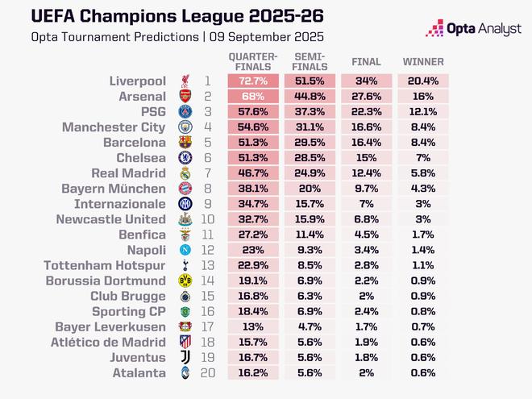Click the Juventus club logo
This screenshot has height=399, width=532.
click(184, 357)
